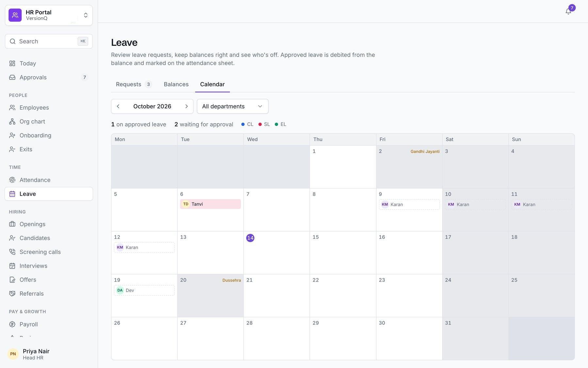Click Priya Nair's profile avatar
This screenshot has height=368, width=588.
(x=13, y=354)
